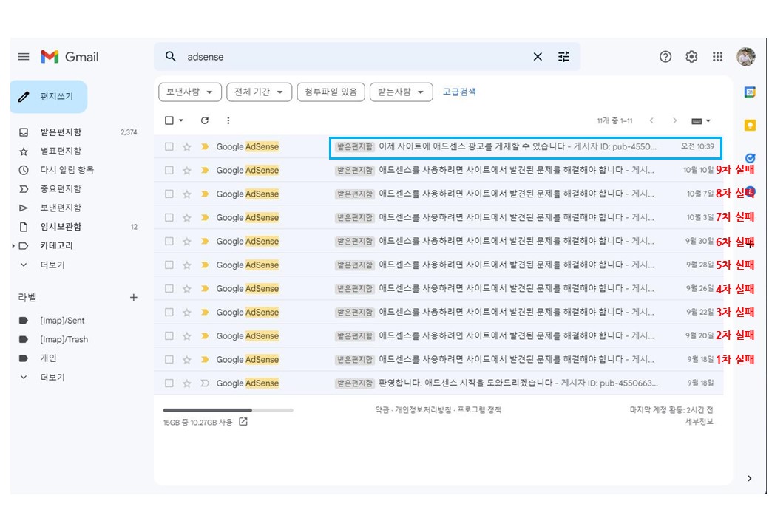This screenshot has width=769, height=532.
Task: Open Google Tasks side panel icon
Action: point(750,158)
